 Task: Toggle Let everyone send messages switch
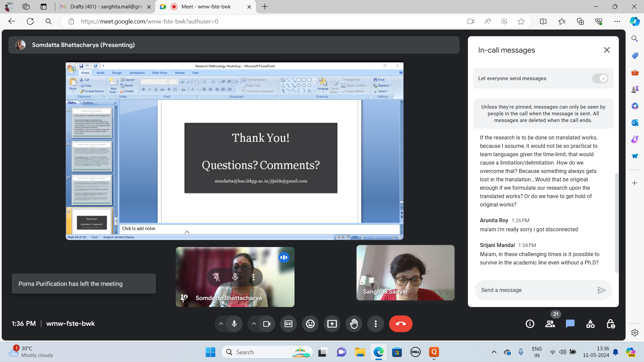click(600, 78)
